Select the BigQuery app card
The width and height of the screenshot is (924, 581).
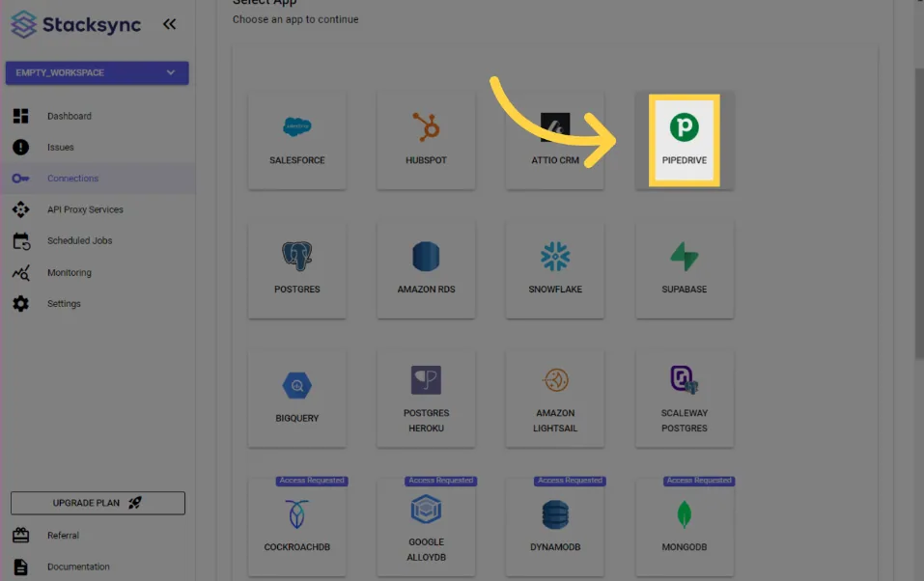(x=297, y=399)
